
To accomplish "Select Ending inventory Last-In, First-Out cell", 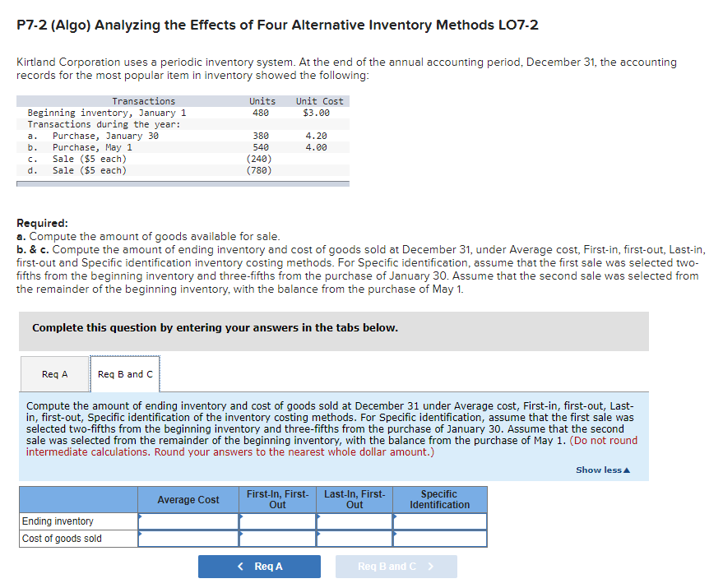I will 355,521.
